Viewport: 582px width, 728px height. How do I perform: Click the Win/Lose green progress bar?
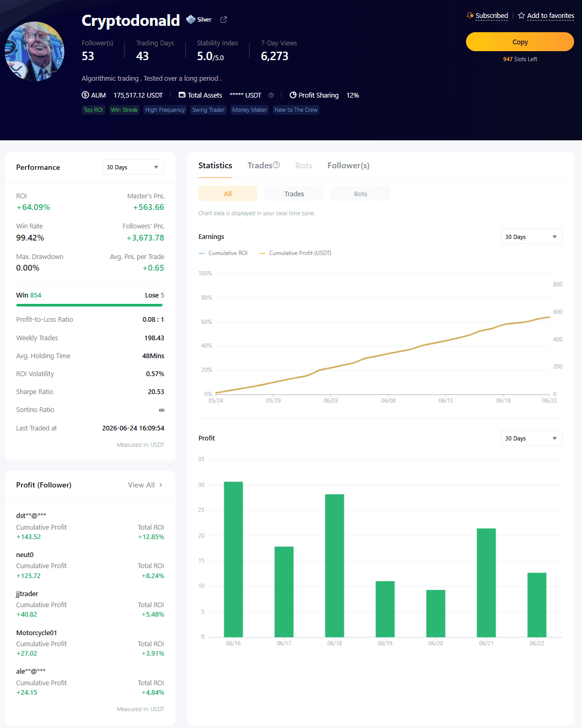point(90,305)
